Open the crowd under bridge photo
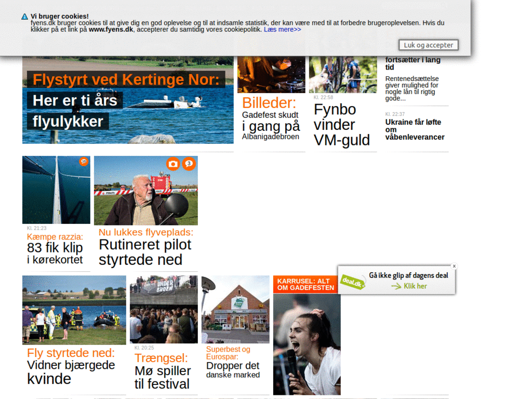 click(164, 310)
